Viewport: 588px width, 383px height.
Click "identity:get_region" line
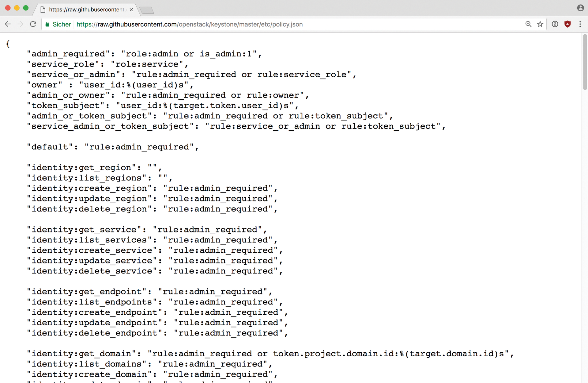pyautogui.click(x=94, y=168)
